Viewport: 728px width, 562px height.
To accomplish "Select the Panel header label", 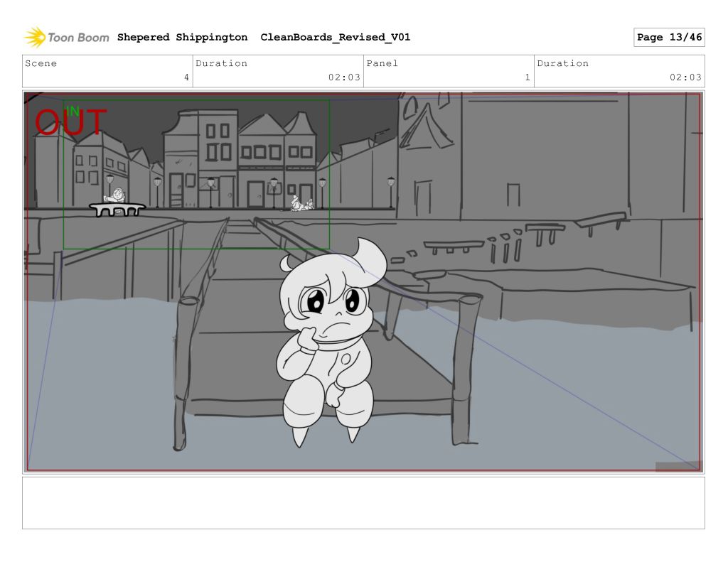I will pyautogui.click(x=382, y=63).
